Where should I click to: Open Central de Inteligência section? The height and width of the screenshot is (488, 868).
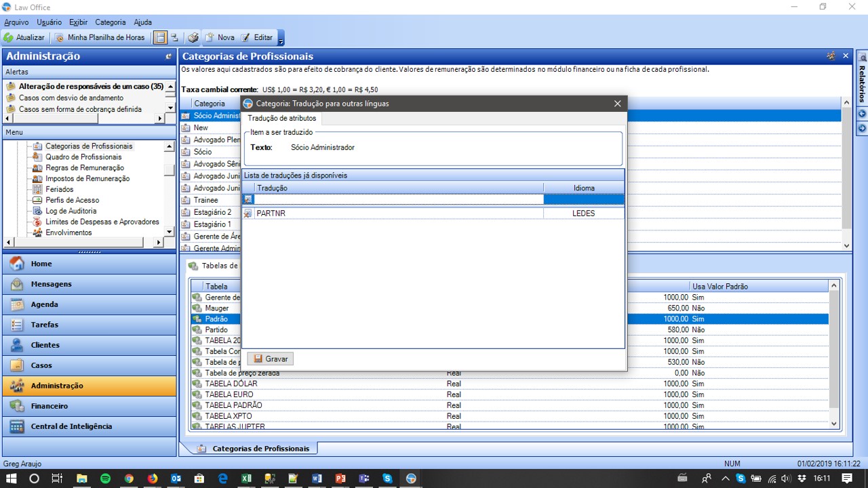click(x=89, y=426)
